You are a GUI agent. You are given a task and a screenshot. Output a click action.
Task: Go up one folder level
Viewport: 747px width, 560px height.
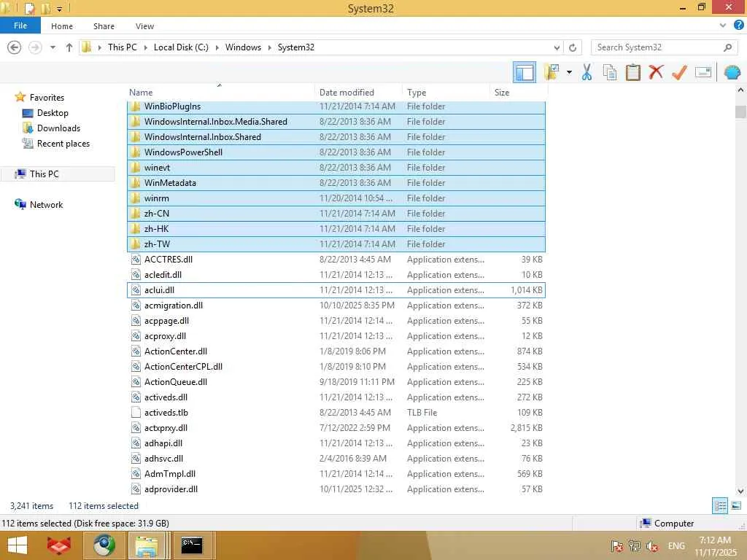pyautogui.click(x=69, y=47)
